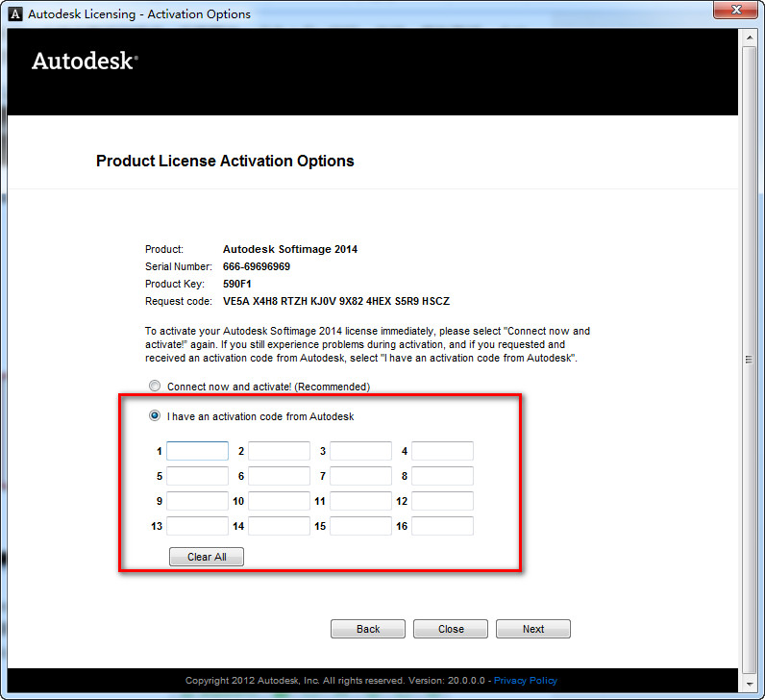
Task: Focus activation code field 2
Action: [279, 451]
